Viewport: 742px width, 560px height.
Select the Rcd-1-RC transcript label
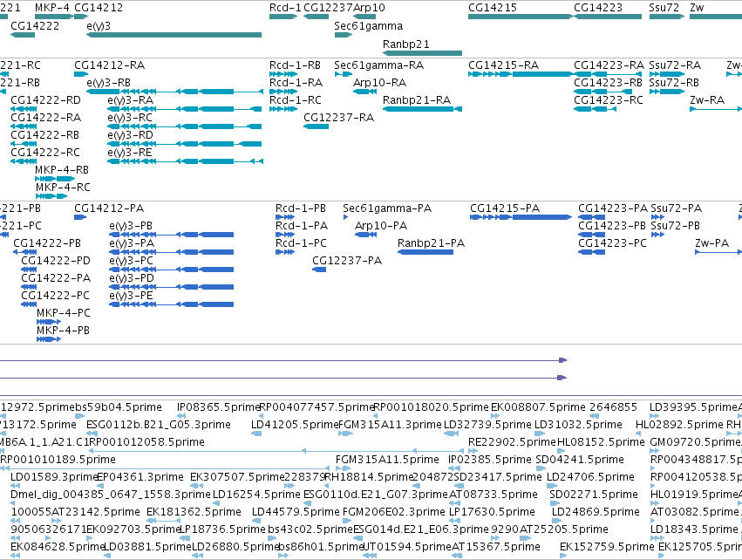pyautogui.click(x=296, y=100)
